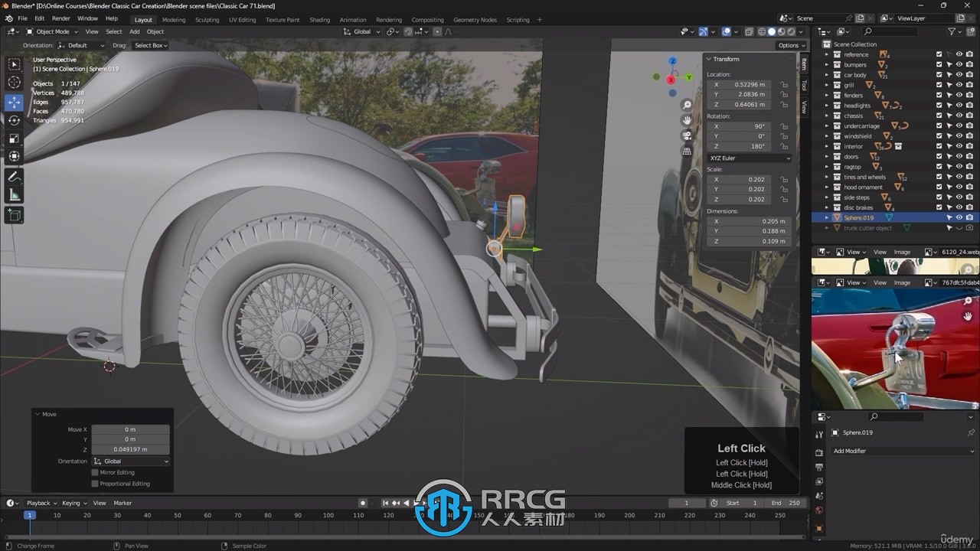Image resolution: width=980 pixels, height=551 pixels.
Task: Jump to the previous keyframe
Action: (x=396, y=503)
